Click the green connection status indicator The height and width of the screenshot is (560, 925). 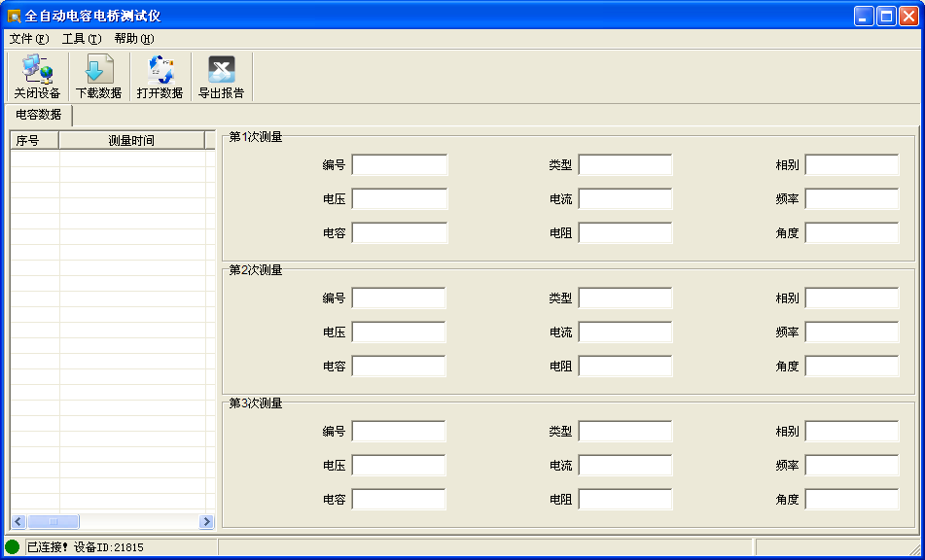[x=13, y=546]
